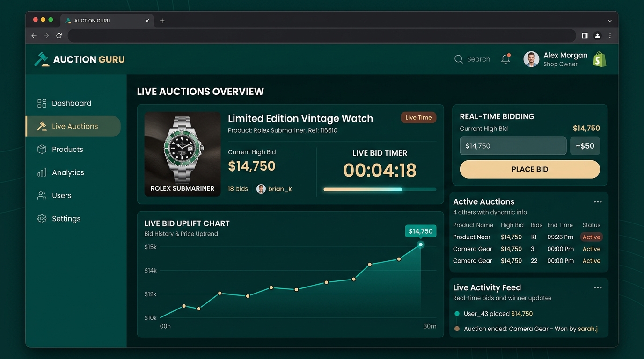Click the Shopify bag icon

coord(600,59)
